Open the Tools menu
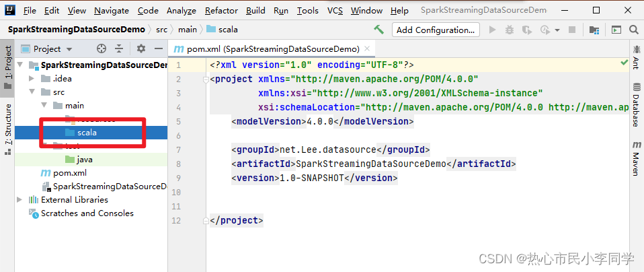644x272 pixels. (x=308, y=10)
